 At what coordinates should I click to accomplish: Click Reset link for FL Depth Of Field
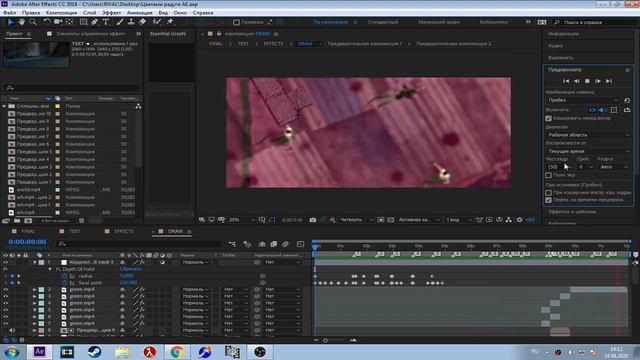coord(130,269)
